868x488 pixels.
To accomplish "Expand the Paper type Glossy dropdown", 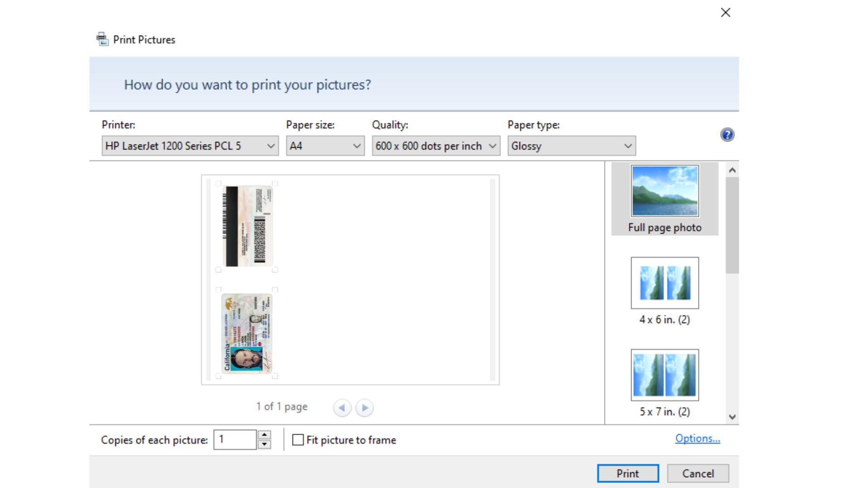I will pyautogui.click(x=571, y=146).
